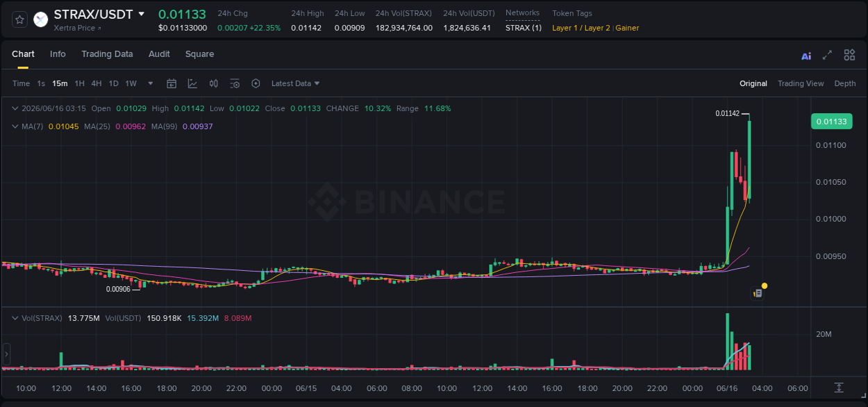Add STRAX/USDT to favorites with the star icon
This screenshot has width=868, height=407.
click(x=20, y=19)
